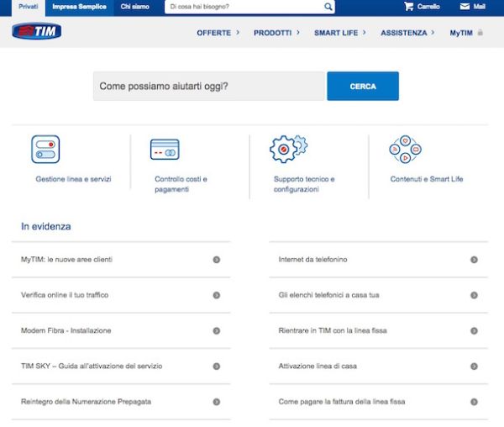Switch to Chi siamo tab

tap(134, 7)
